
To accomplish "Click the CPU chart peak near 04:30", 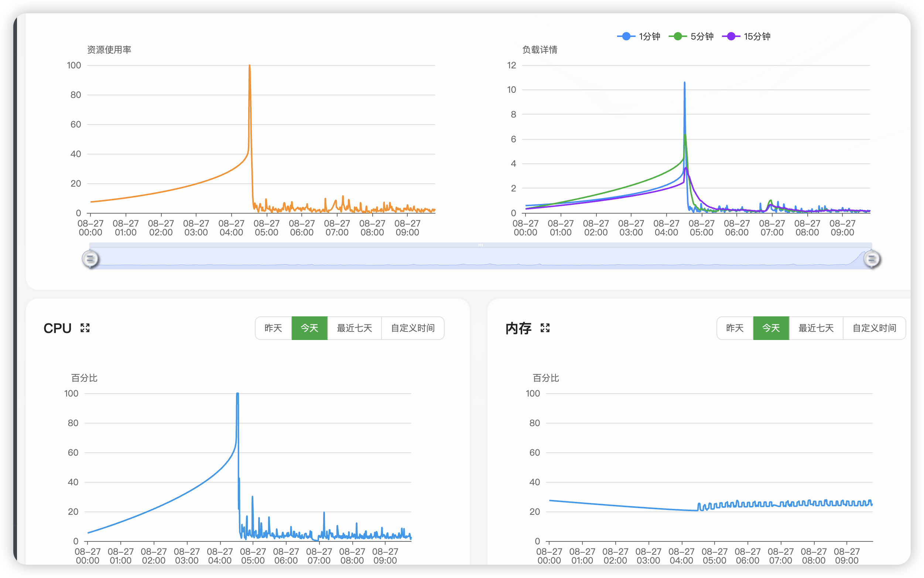I will pos(237,394).
